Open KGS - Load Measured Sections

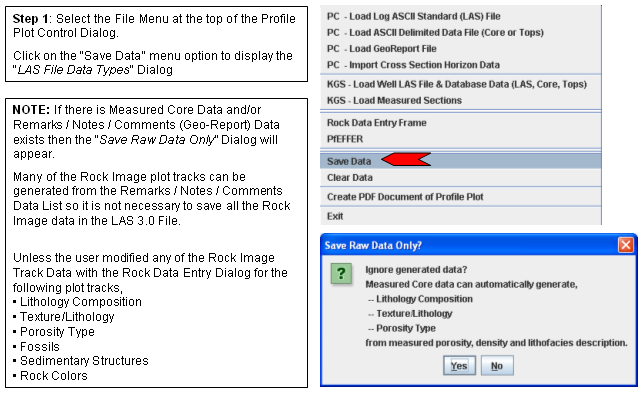(x=460, y=101)
